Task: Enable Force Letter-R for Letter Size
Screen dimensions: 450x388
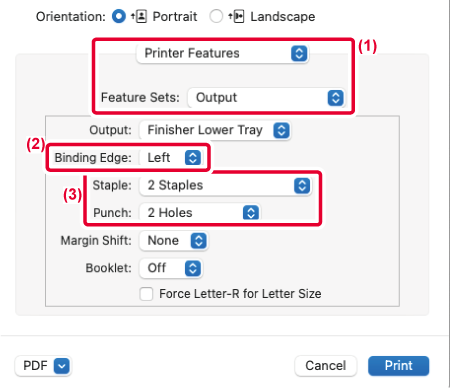Action: [x=146, y=294]
